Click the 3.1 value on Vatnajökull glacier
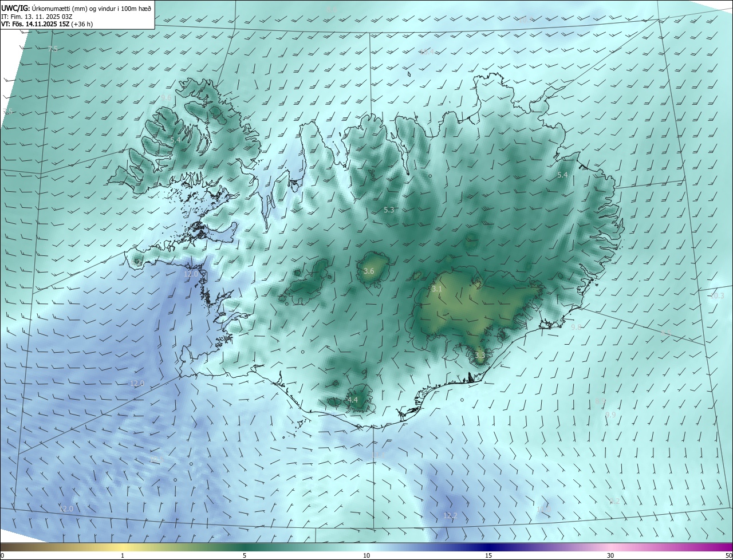The width and height of the screenshot is (733, 560). [437, 289]
